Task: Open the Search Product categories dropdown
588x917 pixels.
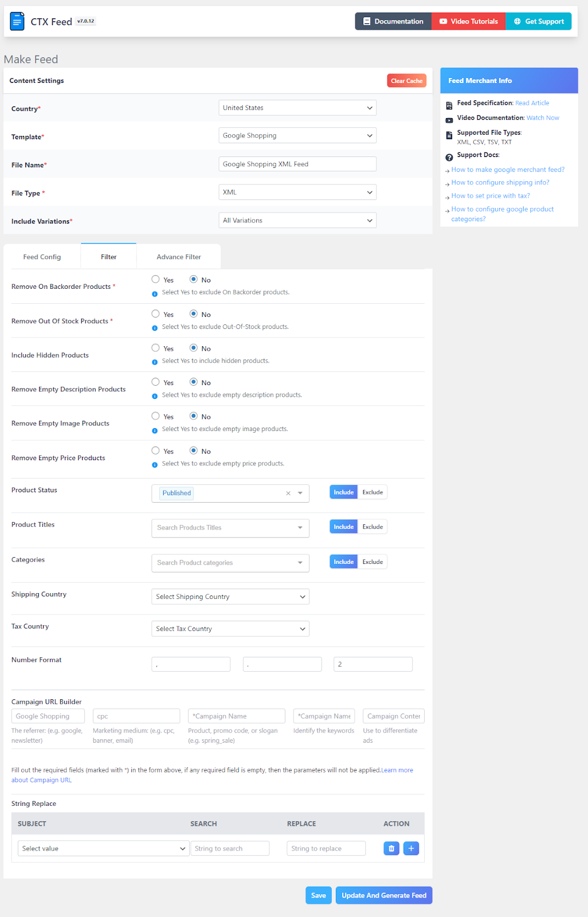Action: click(230, 563)
